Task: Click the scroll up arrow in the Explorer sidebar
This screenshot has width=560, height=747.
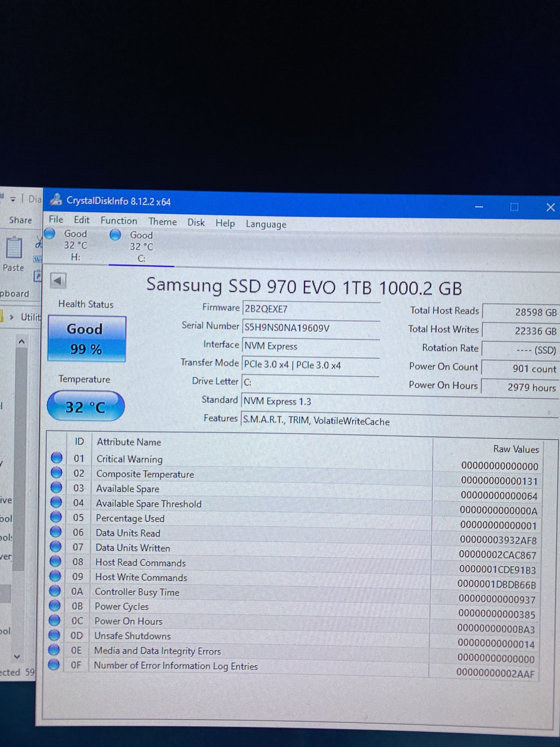Action: click(x=22, y=341)
